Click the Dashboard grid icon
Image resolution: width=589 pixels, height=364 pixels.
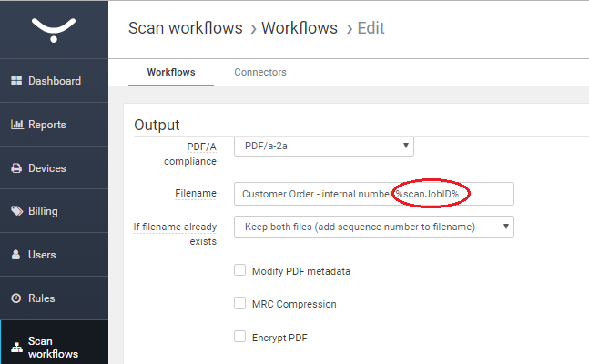pos(16,81)
